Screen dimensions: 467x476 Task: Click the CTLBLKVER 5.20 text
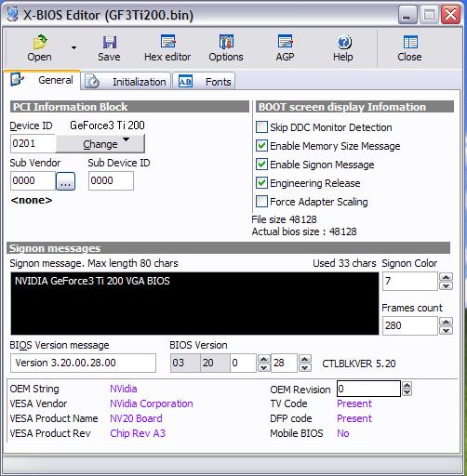[359, 364]
